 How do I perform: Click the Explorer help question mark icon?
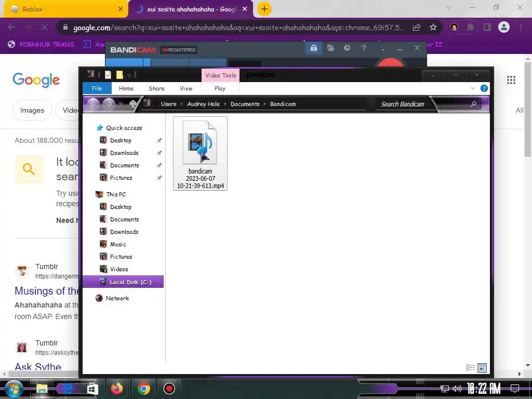pos(484,88)
